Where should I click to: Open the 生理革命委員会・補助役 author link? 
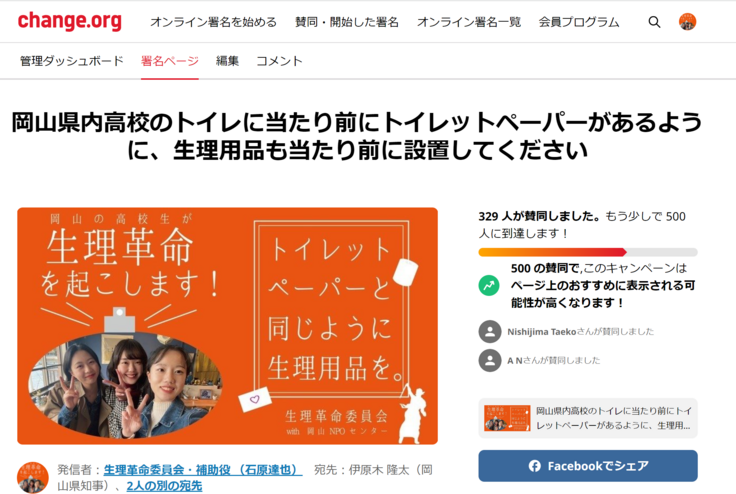(203, 470)
